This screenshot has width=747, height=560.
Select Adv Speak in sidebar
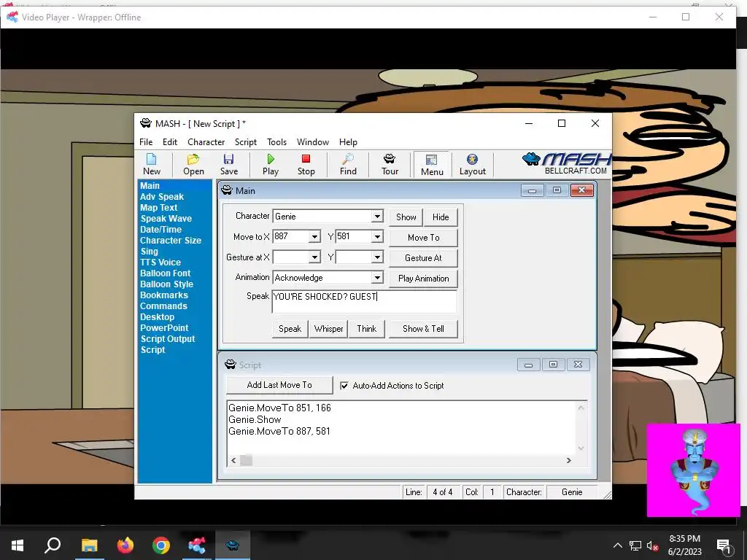pyautogui.click(x=161, y=197)
